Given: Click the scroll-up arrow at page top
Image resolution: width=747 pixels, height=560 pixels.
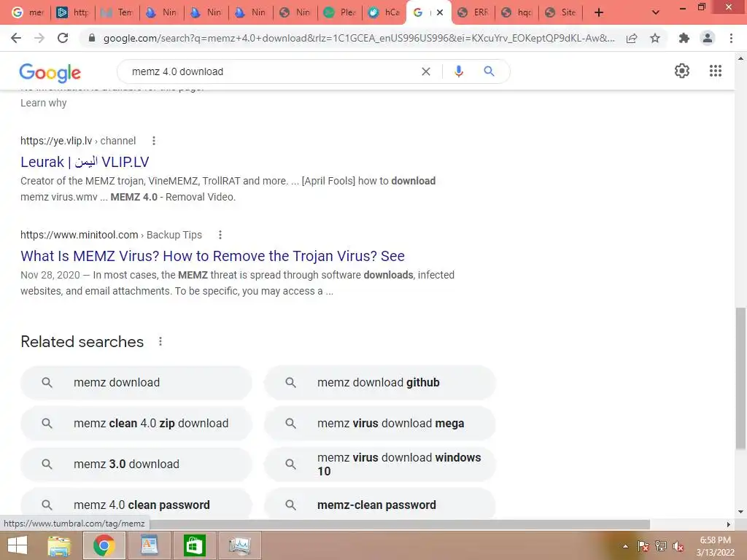Looking at the screenshot, I should coord(740,58).
